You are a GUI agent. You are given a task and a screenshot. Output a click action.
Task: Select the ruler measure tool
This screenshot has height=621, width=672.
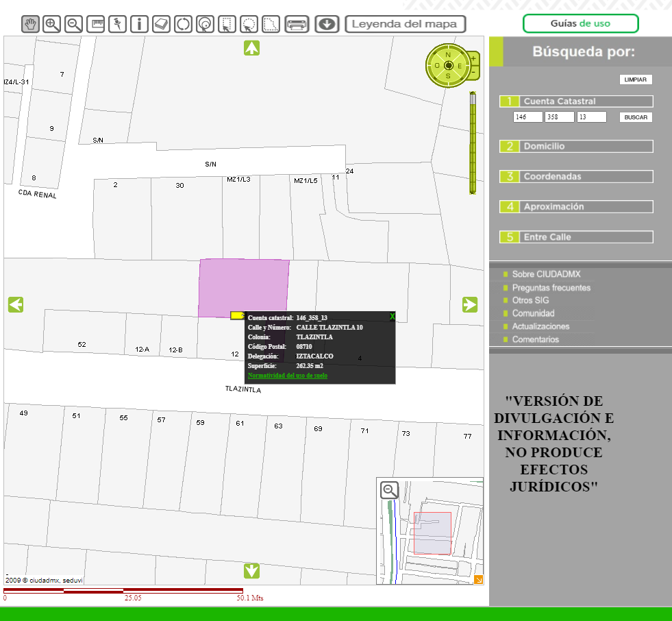(x=96, y=24)
